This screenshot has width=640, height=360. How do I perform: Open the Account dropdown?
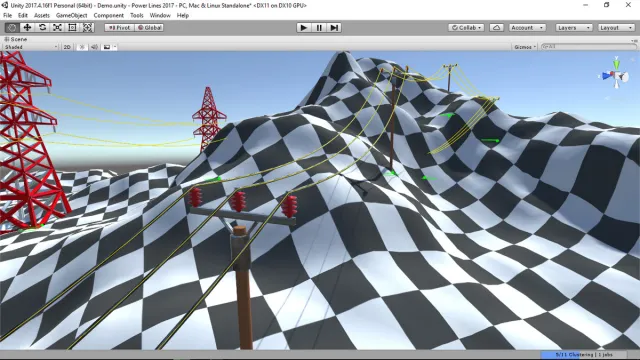[527, 27]
